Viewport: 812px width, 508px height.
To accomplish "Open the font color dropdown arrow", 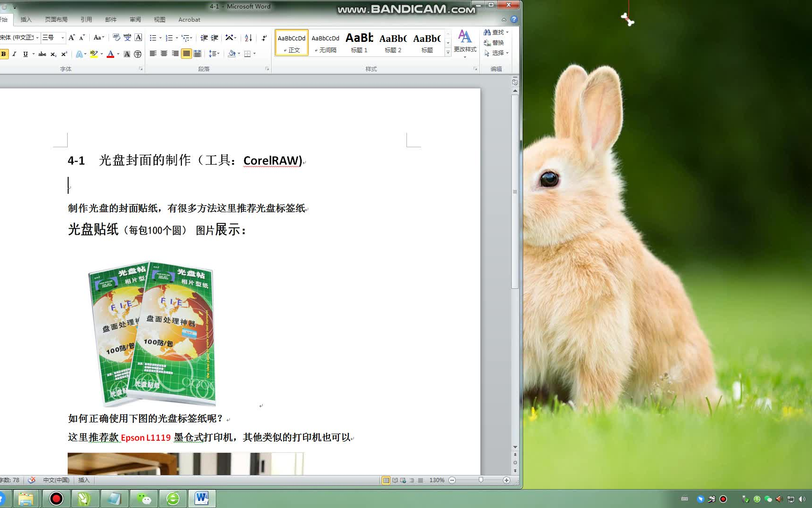I will click(118, 54).
